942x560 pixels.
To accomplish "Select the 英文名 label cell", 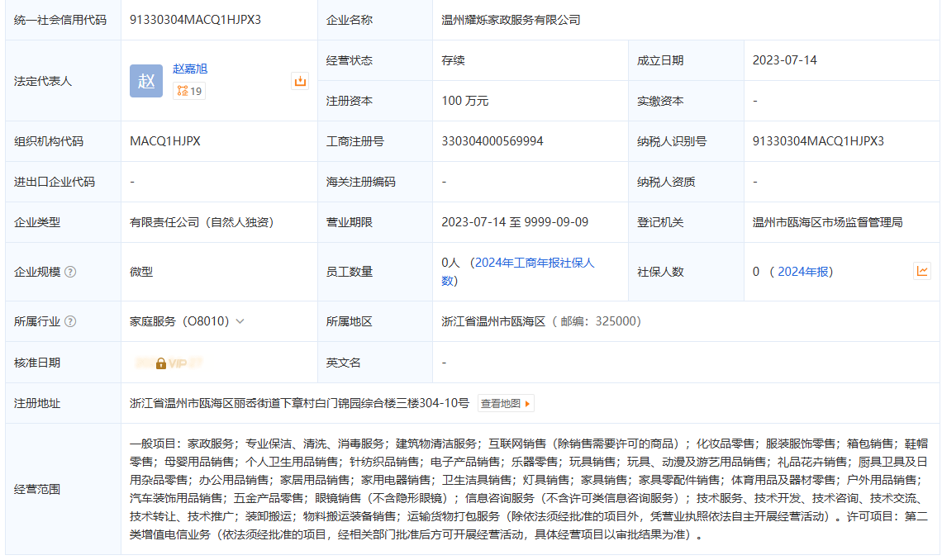I will click(375, 363).
